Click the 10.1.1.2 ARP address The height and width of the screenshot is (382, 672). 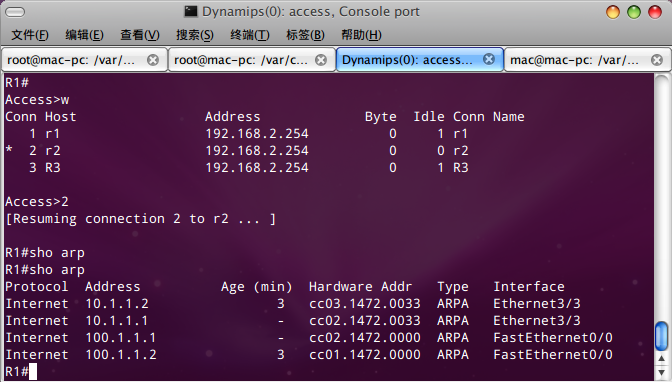[117, 304]
